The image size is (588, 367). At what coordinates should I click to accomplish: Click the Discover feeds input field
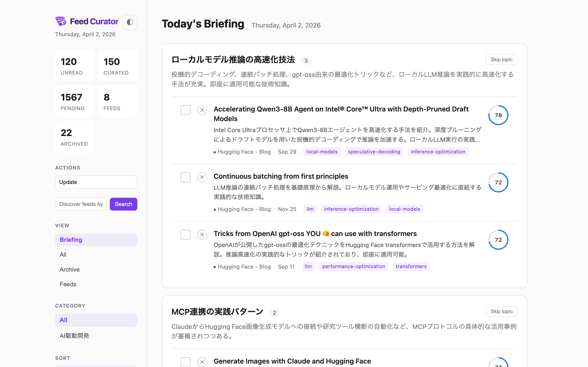(81, 204)
